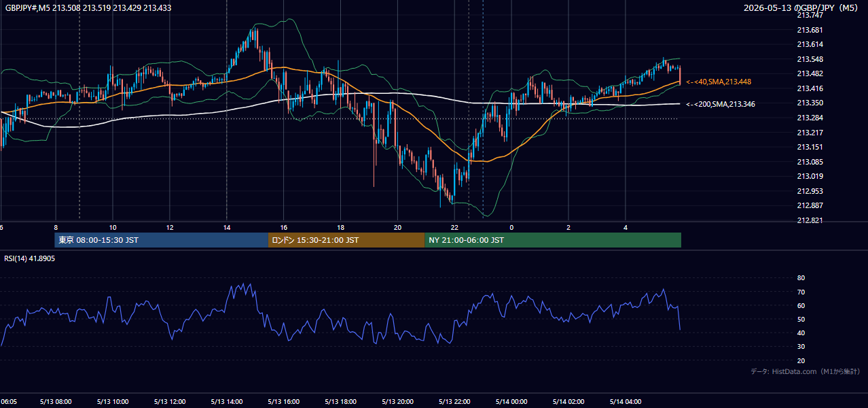Screen dimensions: 868x408
Task: Click RSI scale value 70
Action: point(801,292)
